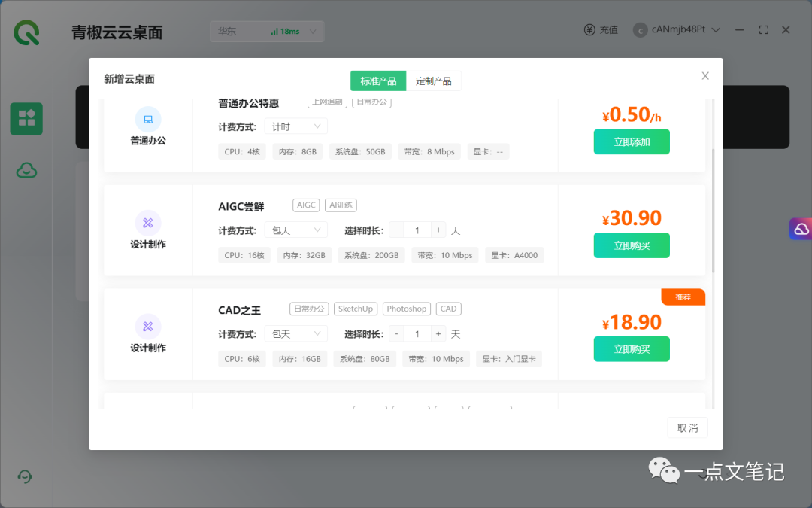The height and width of the screenshot is (508, 812).
Task: Click the user avatar icon
Action: coord(640,30)
